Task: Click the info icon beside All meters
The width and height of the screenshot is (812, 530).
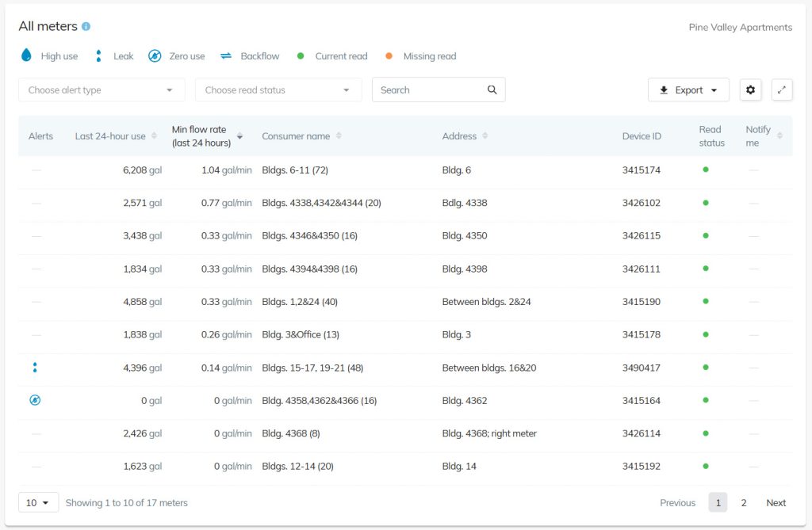Action: pyautogui.click(x=86, y=27)
